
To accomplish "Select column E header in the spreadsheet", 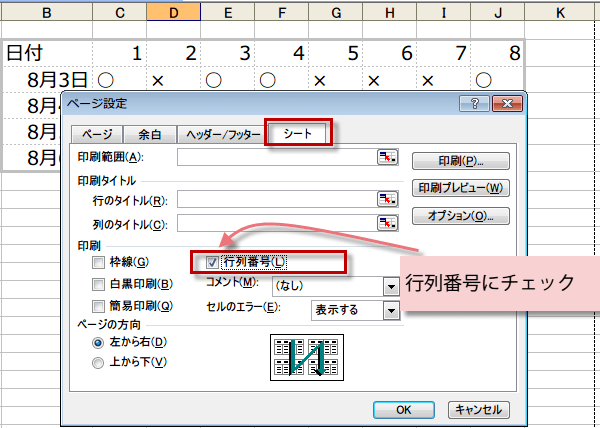I will tap(228, 13).
